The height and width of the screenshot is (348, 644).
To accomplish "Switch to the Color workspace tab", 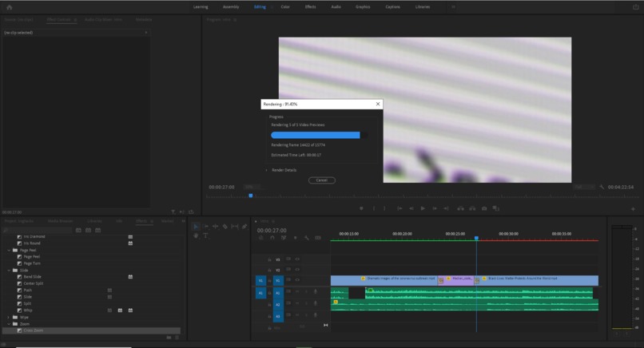I will (285, 6).
